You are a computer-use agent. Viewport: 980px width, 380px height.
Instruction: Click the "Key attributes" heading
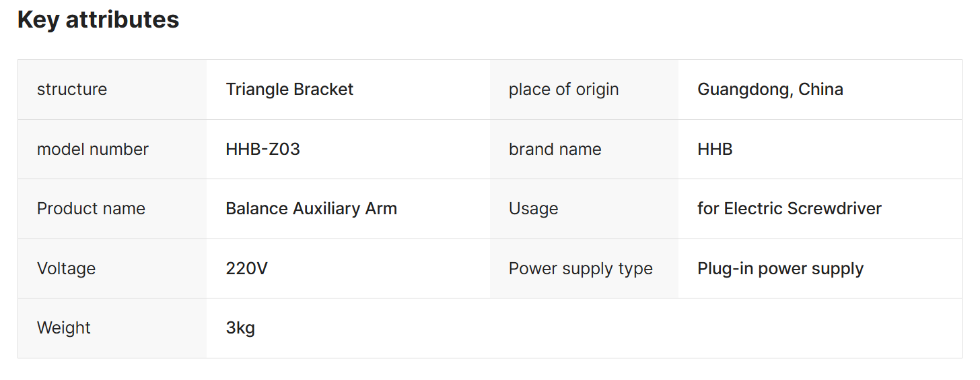[98, 20]
